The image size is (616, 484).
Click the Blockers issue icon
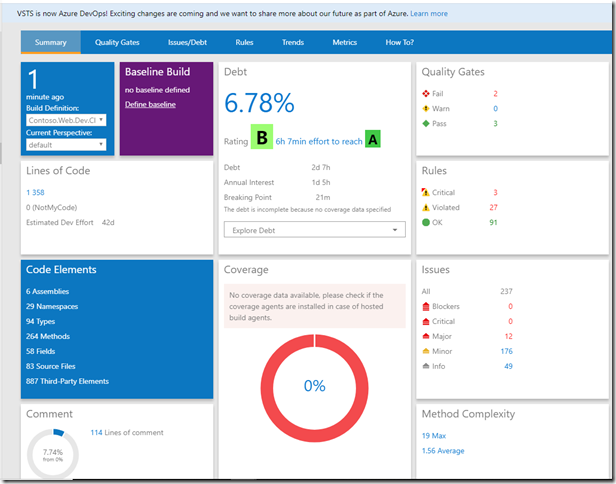point(428,307)
